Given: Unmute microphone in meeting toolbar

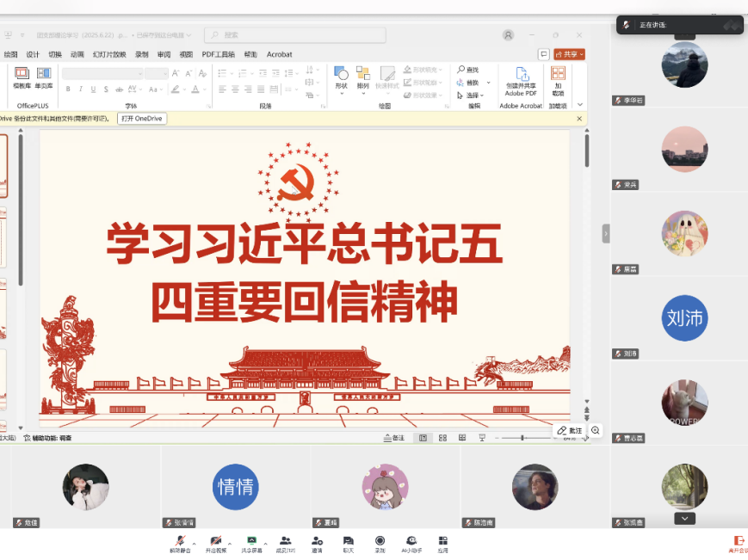Looking at the screenshot, I should tap(180, 541).
